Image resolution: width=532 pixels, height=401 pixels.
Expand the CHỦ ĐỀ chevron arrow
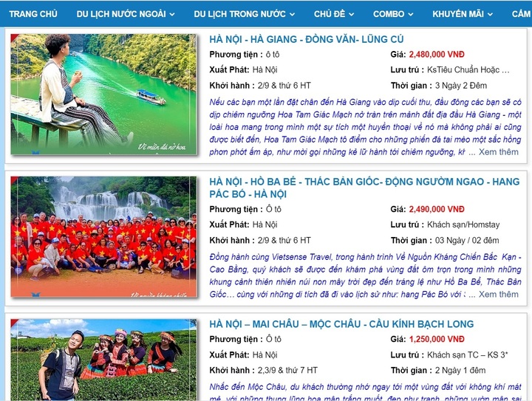tap(352, 14)
